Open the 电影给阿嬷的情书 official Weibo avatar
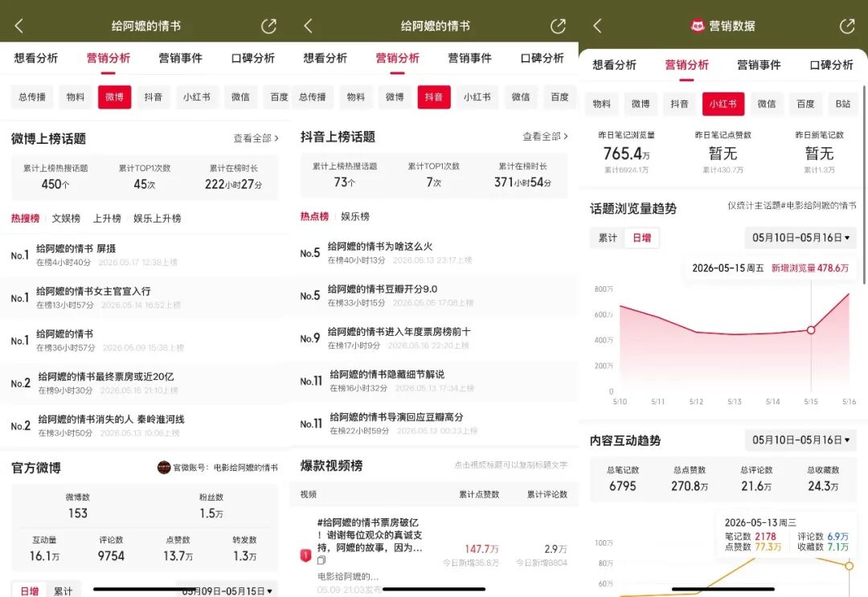 (164, 468)
